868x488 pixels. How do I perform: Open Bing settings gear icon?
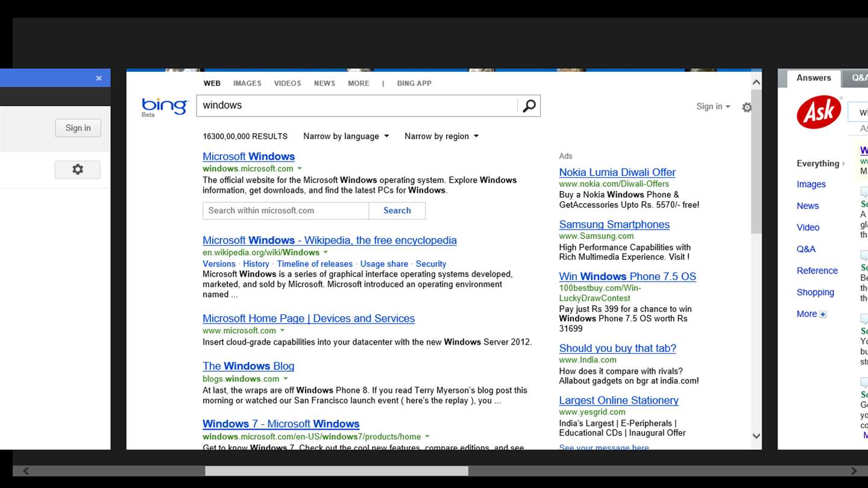[747, 107]
